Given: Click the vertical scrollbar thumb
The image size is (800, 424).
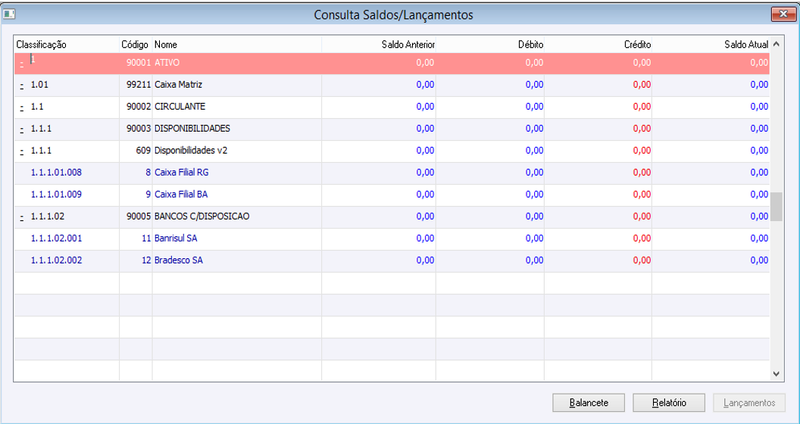Looking at the screenshot, I should (776, 207).
